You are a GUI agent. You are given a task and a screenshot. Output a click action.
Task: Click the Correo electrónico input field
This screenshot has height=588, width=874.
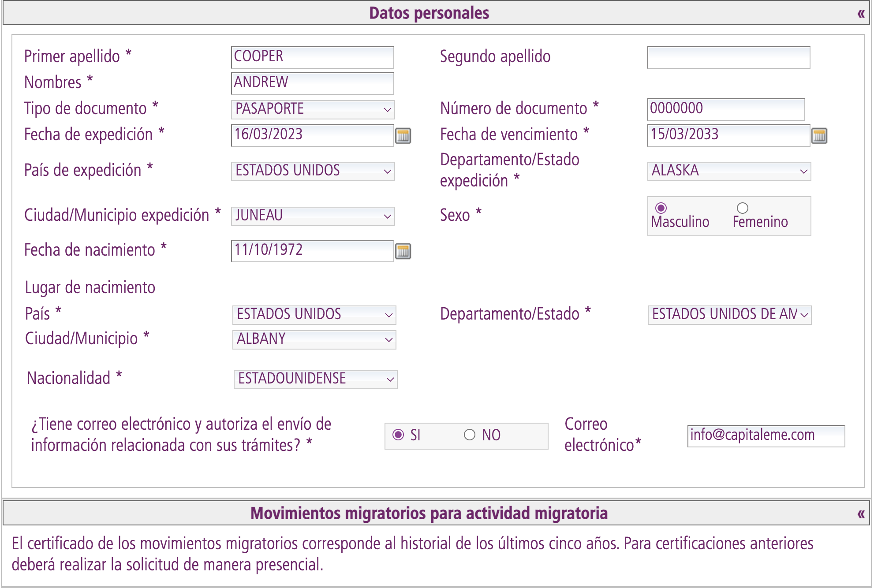point(766,436)
